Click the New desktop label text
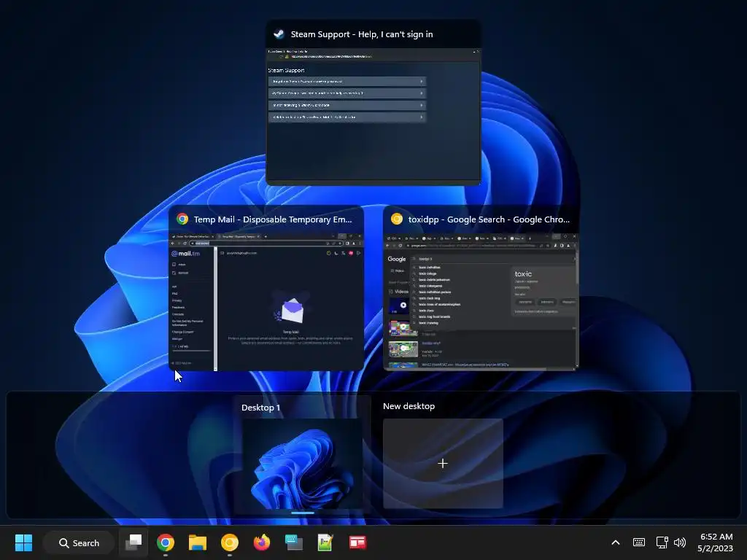The image size is (747, 560). (x=409, y=406)
